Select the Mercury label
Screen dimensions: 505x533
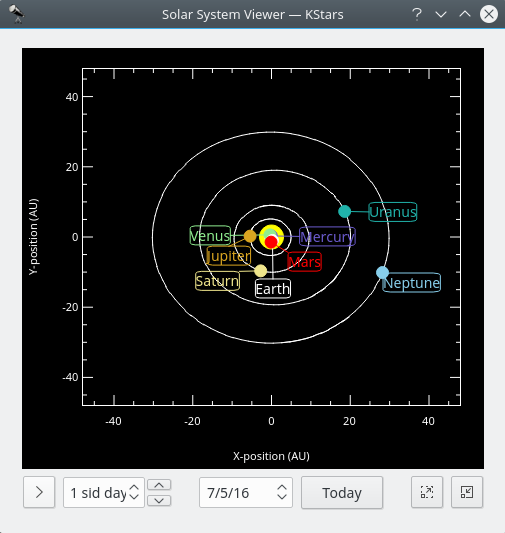327,237
